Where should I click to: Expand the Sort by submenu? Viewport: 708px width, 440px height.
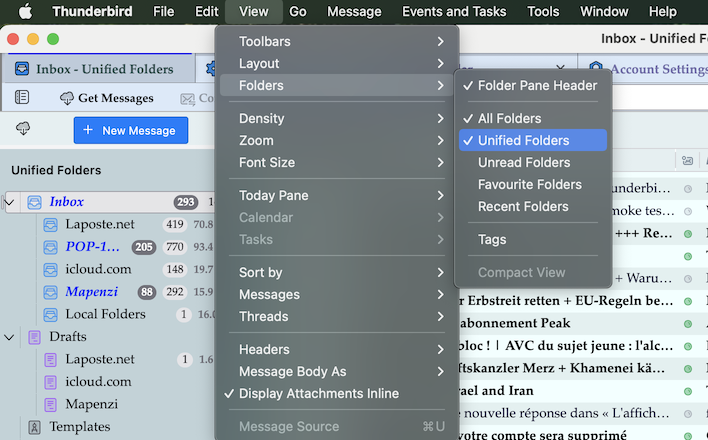point(337,272)
